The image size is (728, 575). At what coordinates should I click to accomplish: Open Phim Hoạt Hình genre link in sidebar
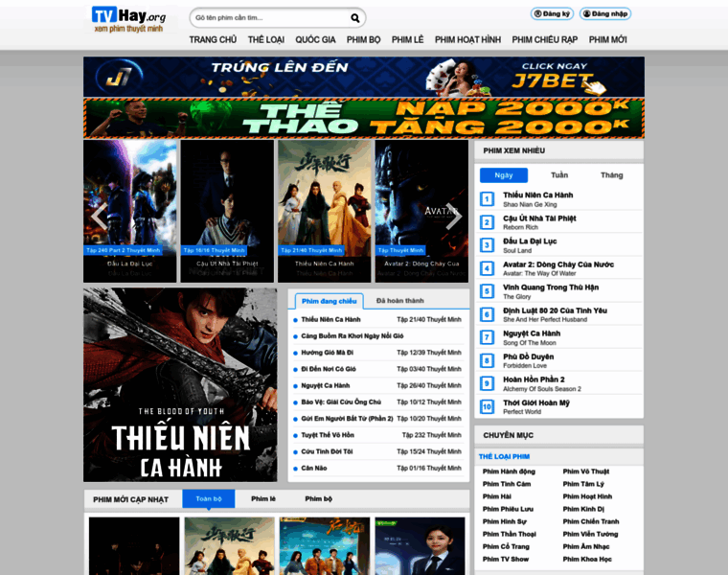(587, 496)
